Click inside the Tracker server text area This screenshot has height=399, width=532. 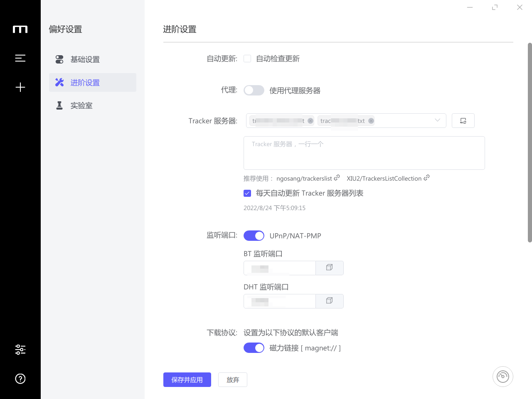tap(364, 153)
